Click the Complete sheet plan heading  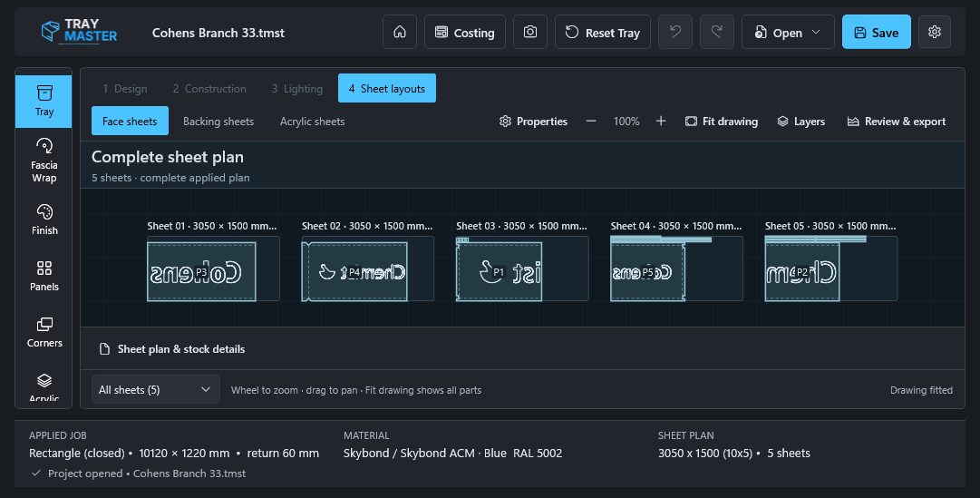168,156
